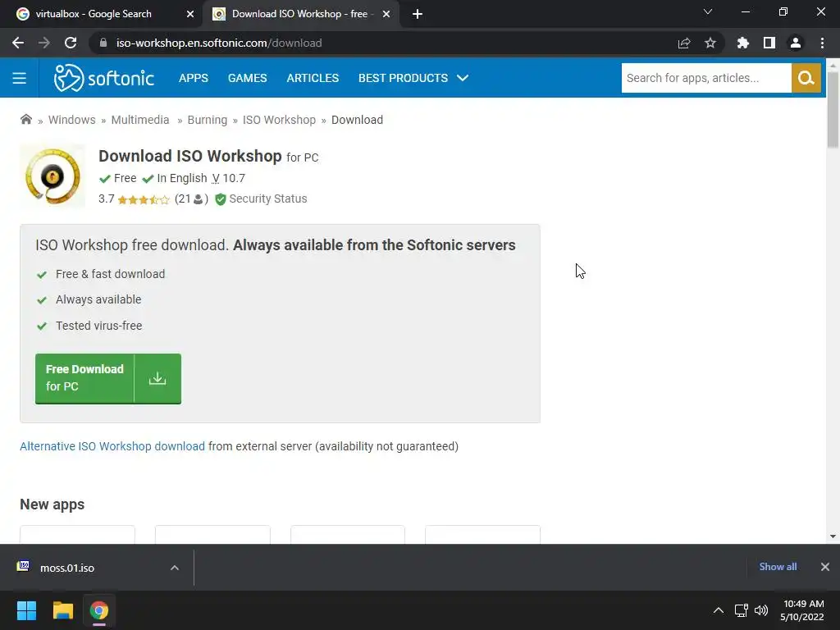This screenshot has height=630, width=840.
Task: Open a new browser tab
Action: 418,14
